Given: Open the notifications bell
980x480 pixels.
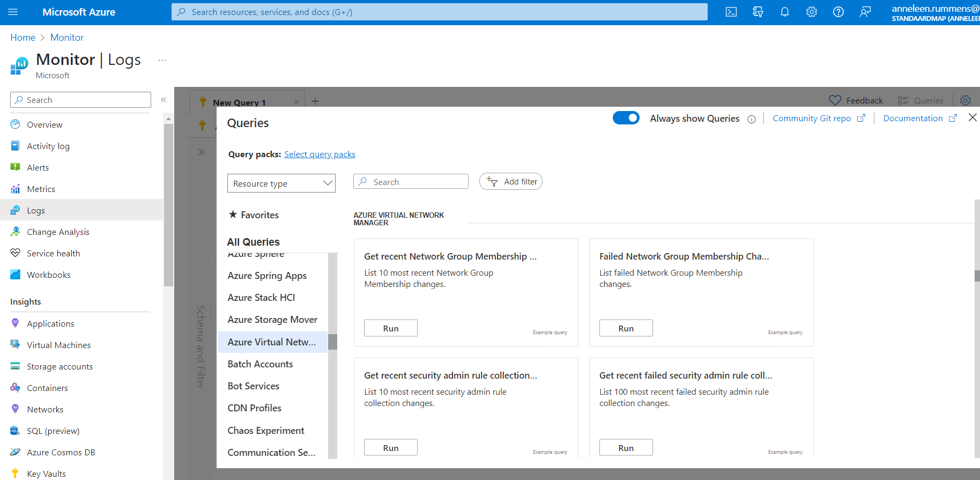Looking at the screenshot, I should coord(785,12).
